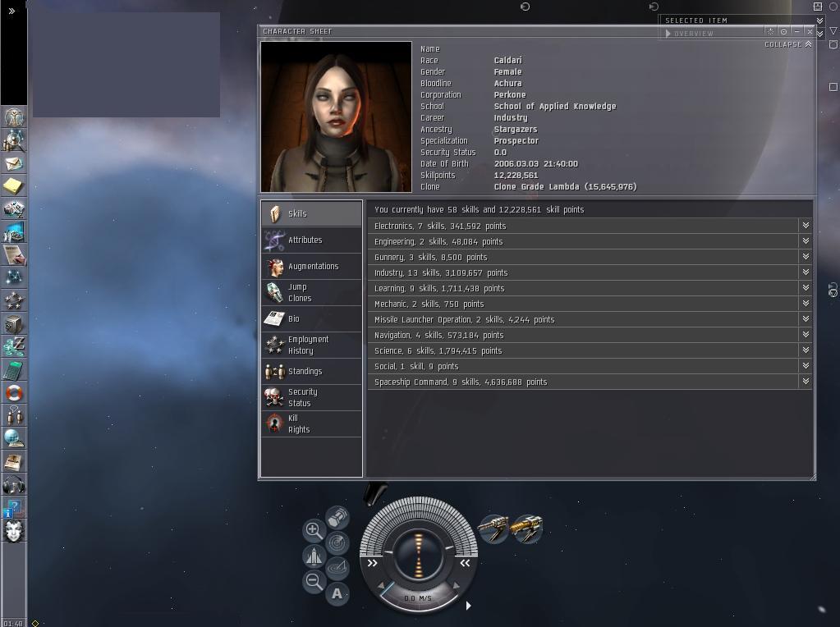Expand the Selected Item panel chevron
Viewport: 840px width, 627px height.
819,21
